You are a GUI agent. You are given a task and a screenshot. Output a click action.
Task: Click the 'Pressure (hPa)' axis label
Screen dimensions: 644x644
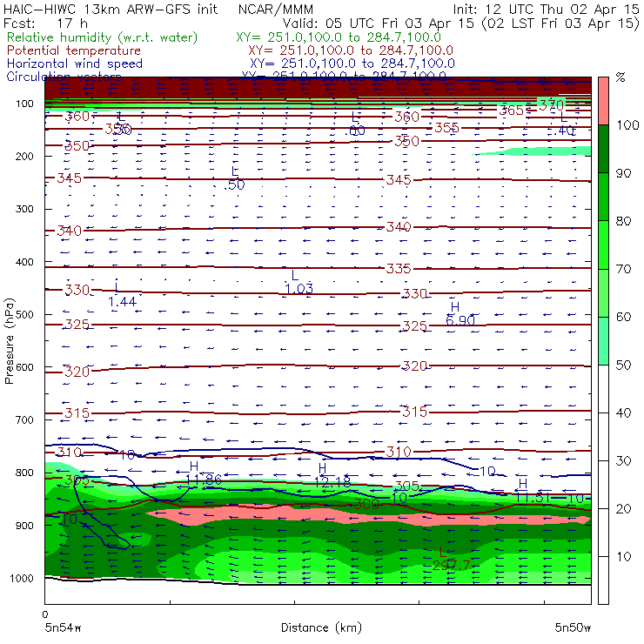tap(9, 341)
